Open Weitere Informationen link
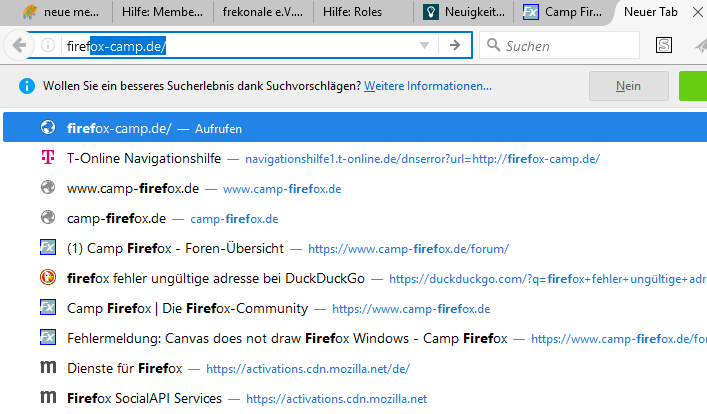This screenshot has height=414, width=707. (428, 86)
